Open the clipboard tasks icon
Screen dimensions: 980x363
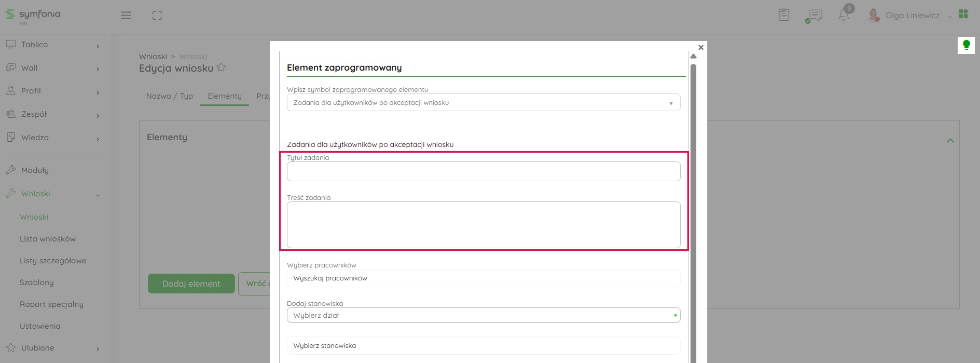coord(784,15)
